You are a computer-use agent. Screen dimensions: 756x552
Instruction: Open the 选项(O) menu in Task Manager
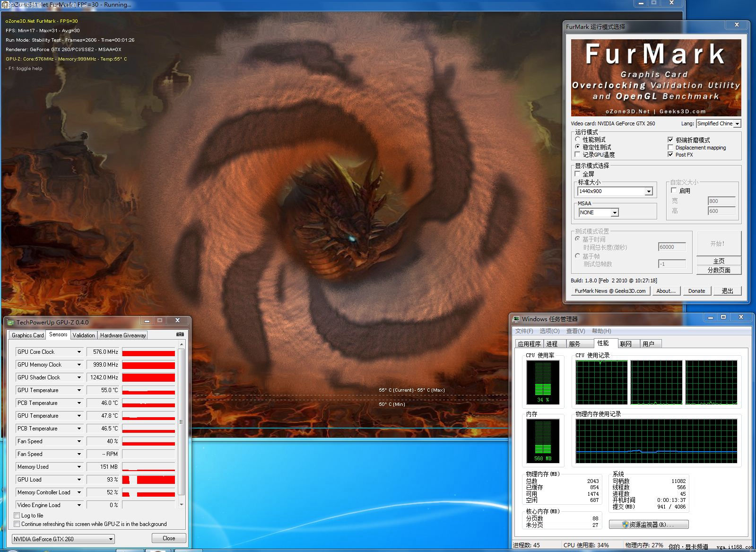(549, 331)
